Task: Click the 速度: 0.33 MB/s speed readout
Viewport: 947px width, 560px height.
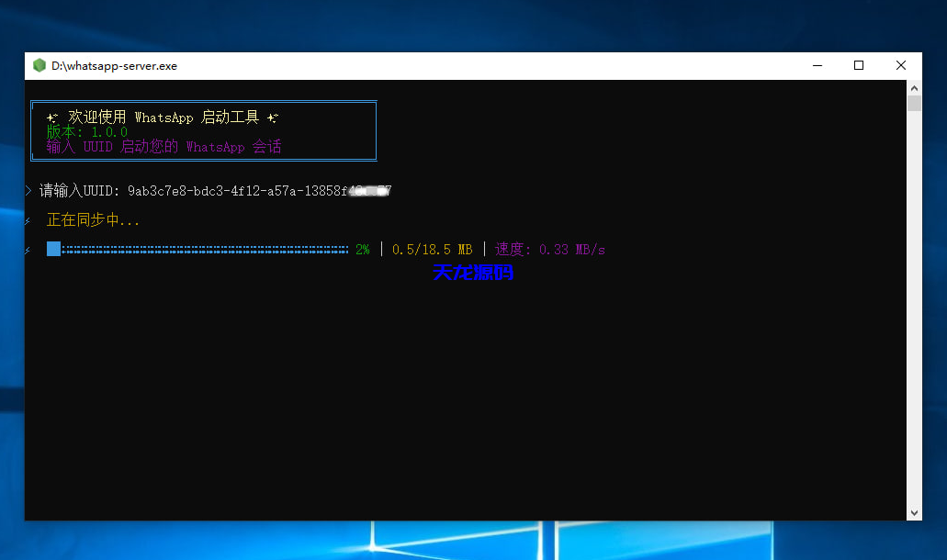Action: click(550, 250)
